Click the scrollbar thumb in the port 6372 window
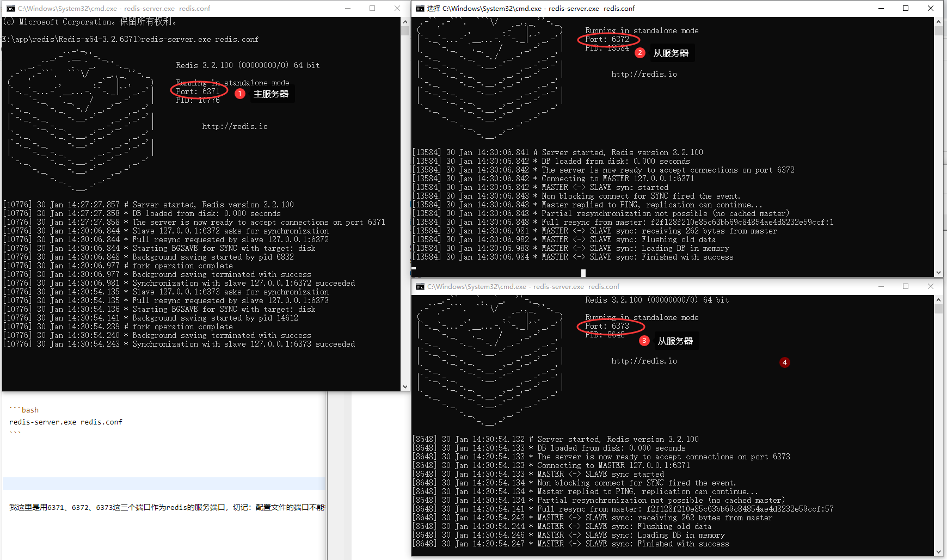 coord(938,31)
